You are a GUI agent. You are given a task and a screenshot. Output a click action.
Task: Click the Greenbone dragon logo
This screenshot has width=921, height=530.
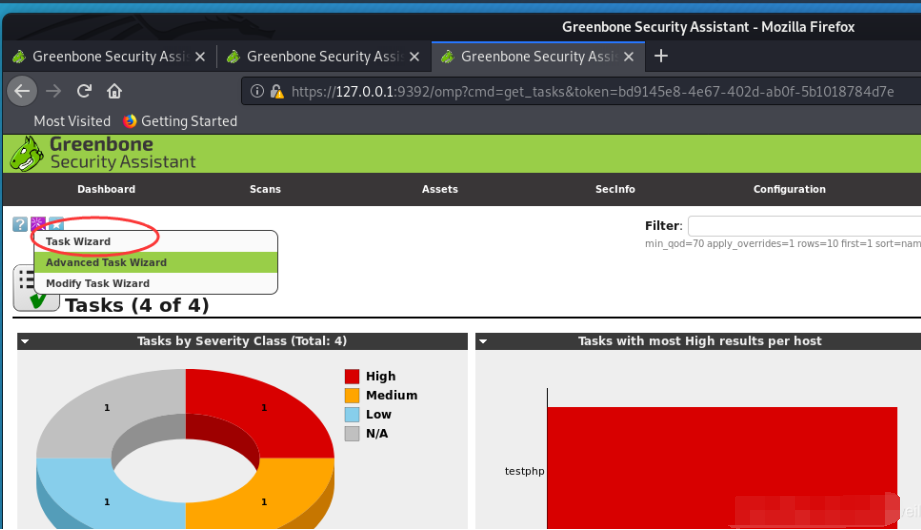(27, 154)
